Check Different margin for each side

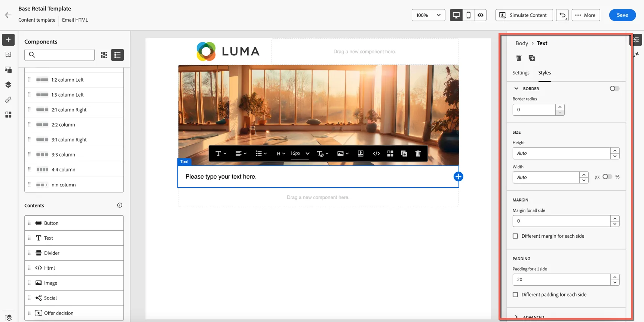[515, 236]
